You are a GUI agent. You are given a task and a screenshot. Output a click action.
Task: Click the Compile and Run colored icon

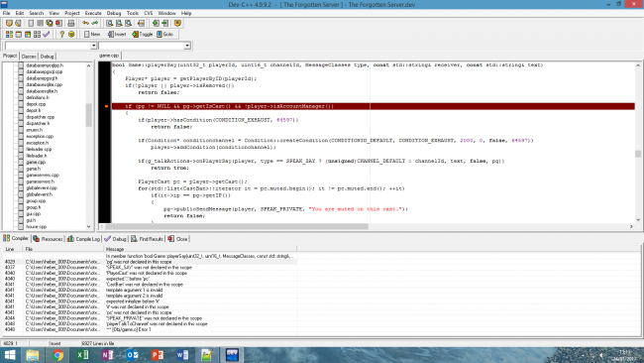[28, 34]
